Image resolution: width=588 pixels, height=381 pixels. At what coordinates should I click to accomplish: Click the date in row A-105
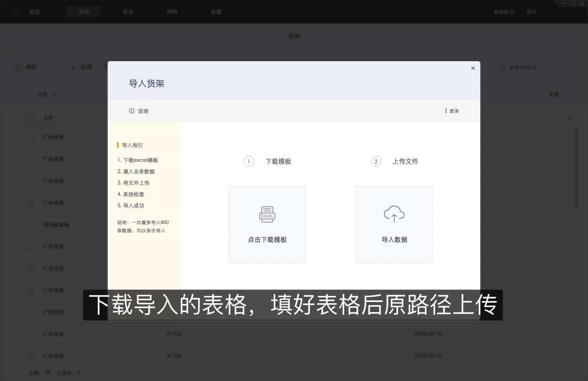tap(428, 334)
